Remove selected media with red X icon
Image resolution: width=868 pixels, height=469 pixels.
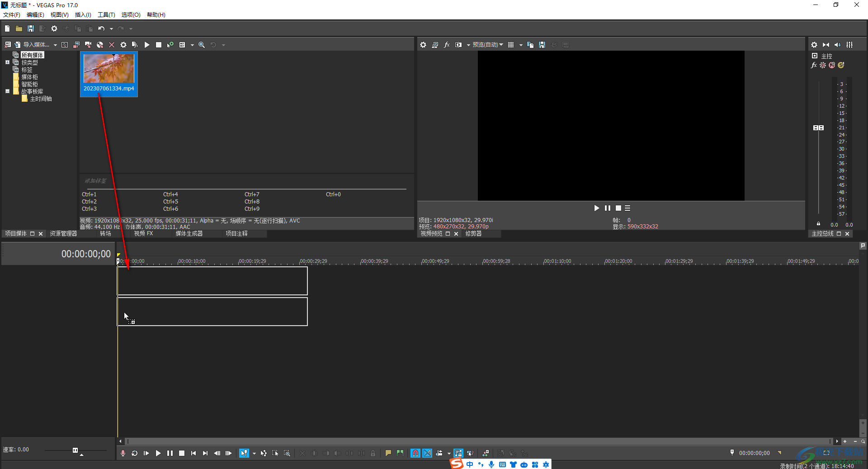[x=112, y=45]
